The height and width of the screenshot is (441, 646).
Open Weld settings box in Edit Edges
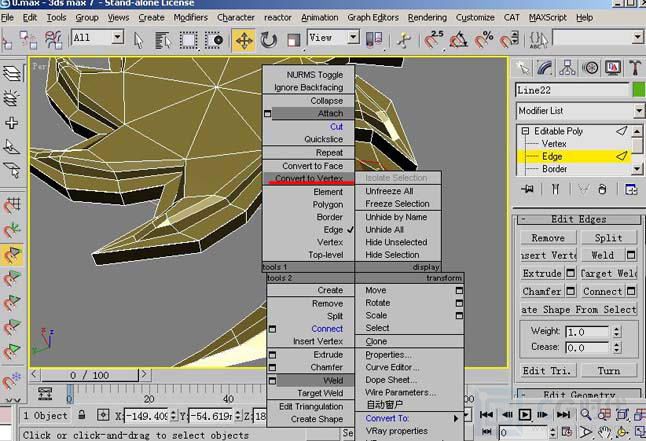click(x=631, y=255)
